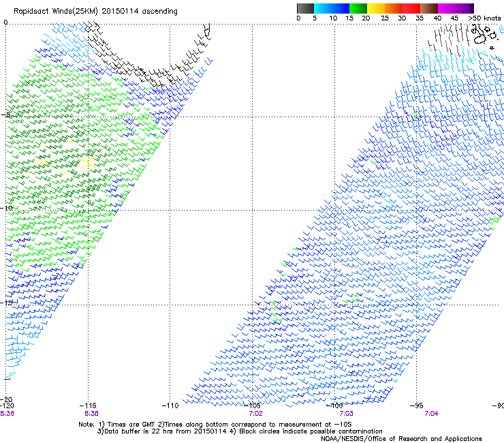This screenshot has height=443, width=504.
Task: Click the '-95' longitude axis label
Action: pos(417,406)
